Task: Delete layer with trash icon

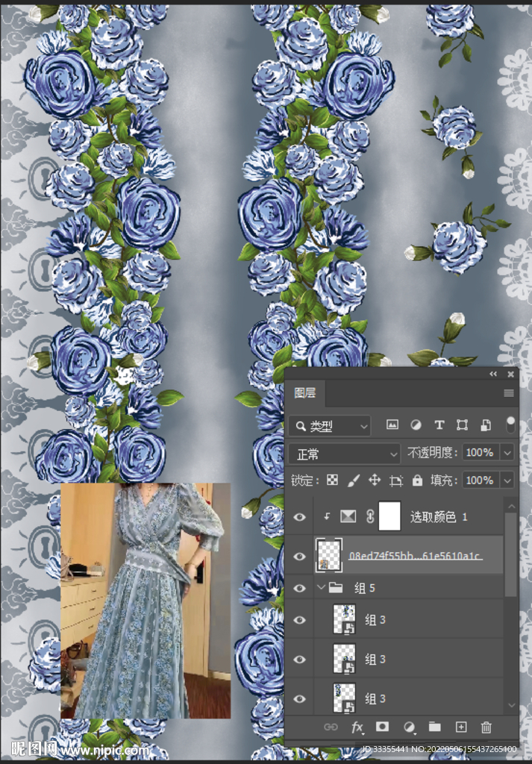Action: pyautogui.click(x=486, y=727)
